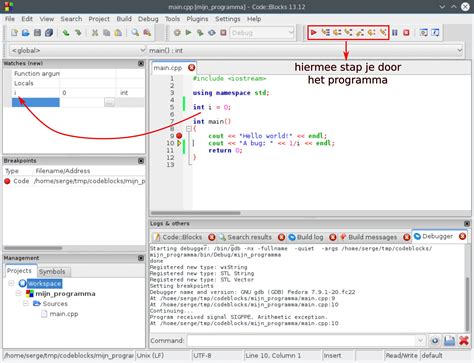The height and width of the screenshot is (363, 474).
Task: Click the Run to cursor debug icon
Action: pos(325,33)
